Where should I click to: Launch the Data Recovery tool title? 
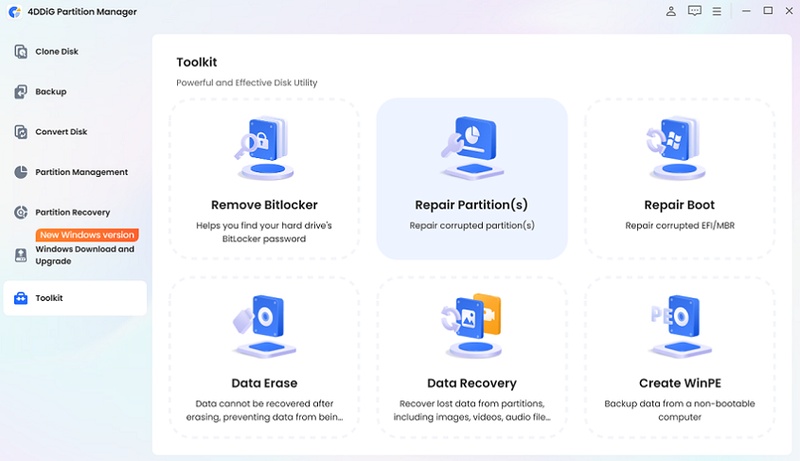tap(472, 383)
